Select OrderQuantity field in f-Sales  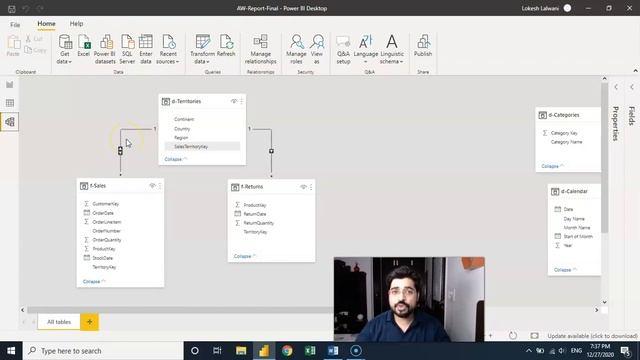pos(107,240)
